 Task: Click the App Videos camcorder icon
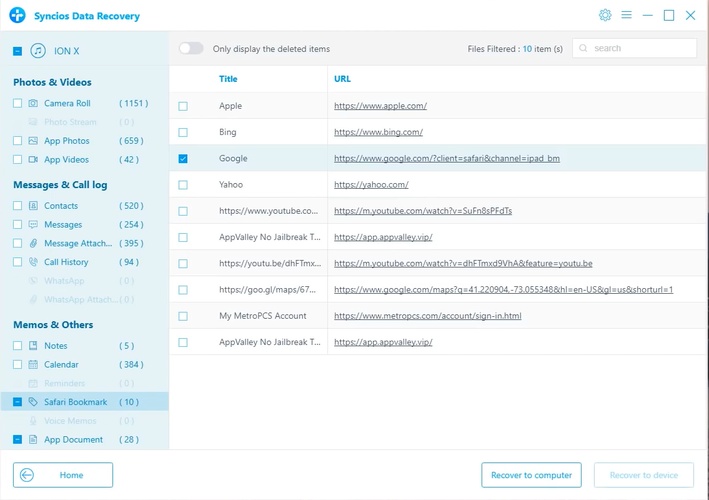click(x=33, y=160)
